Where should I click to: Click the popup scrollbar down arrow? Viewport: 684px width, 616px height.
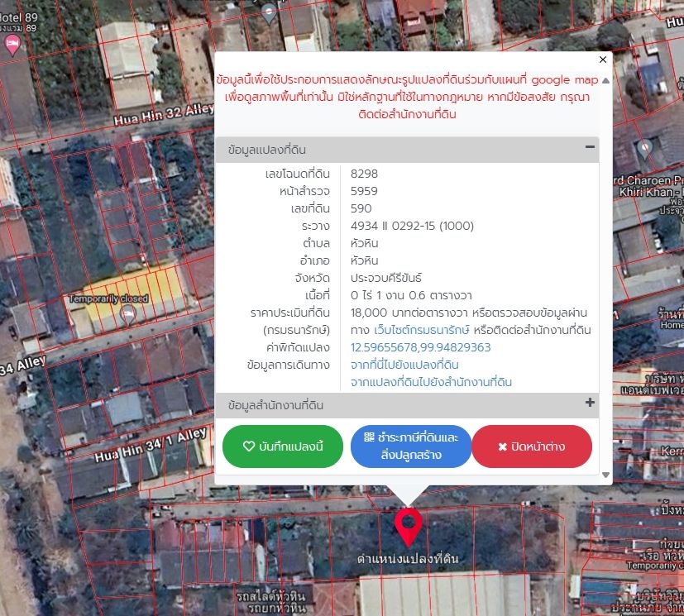(x=605, y=475)
